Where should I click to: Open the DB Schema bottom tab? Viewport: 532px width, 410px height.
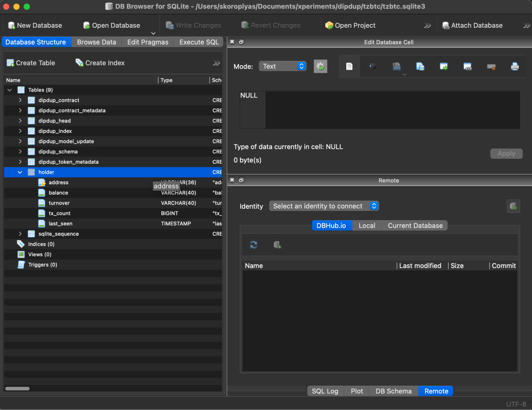393,391
